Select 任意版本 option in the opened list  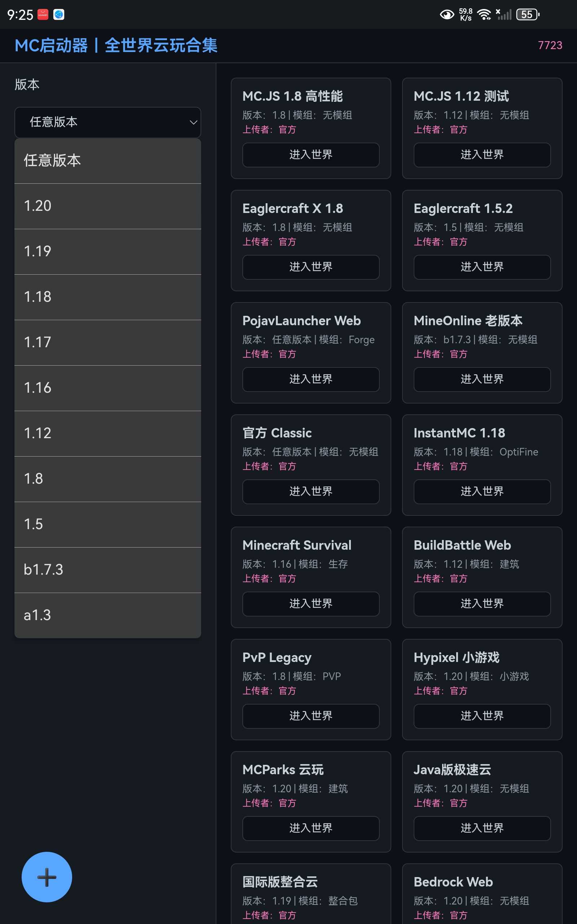click(x=107, y=161)
